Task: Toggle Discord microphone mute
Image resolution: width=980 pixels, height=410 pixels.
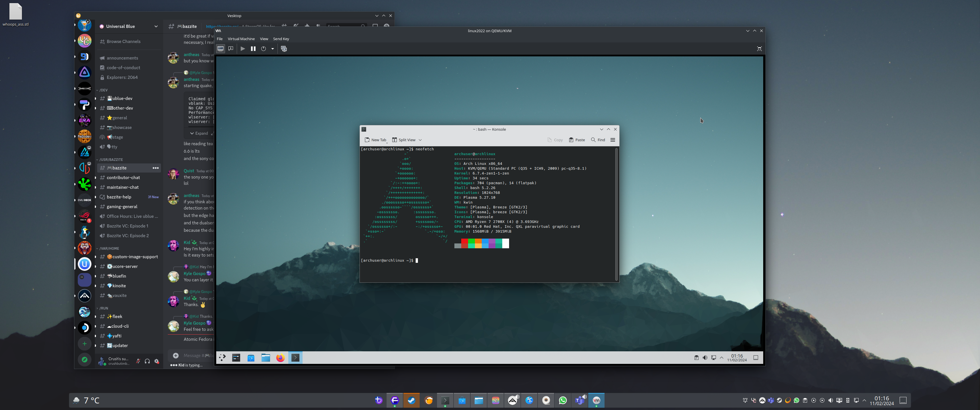Action: [138, 361]
